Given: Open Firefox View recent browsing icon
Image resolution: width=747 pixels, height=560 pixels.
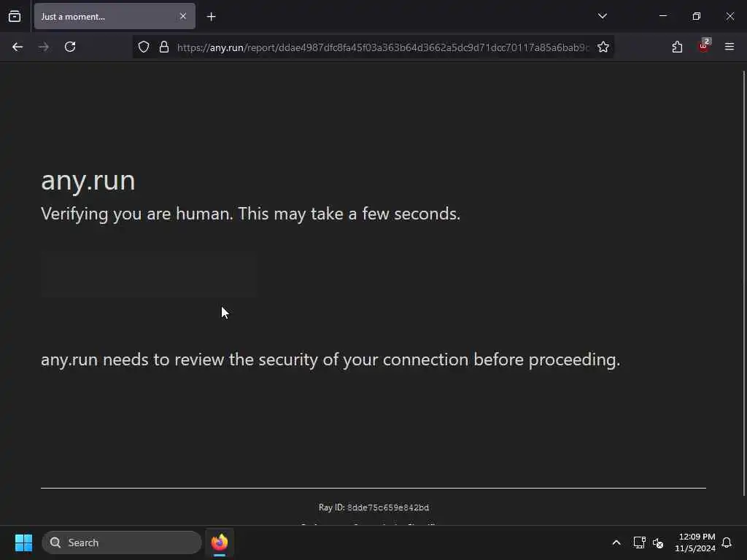Looking at the screenshot, I should [x=15, y=16].
